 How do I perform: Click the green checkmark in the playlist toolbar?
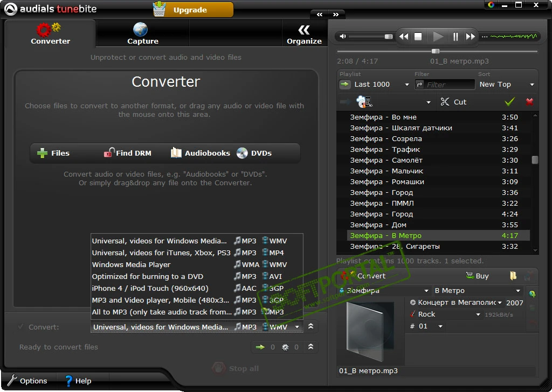509,102
